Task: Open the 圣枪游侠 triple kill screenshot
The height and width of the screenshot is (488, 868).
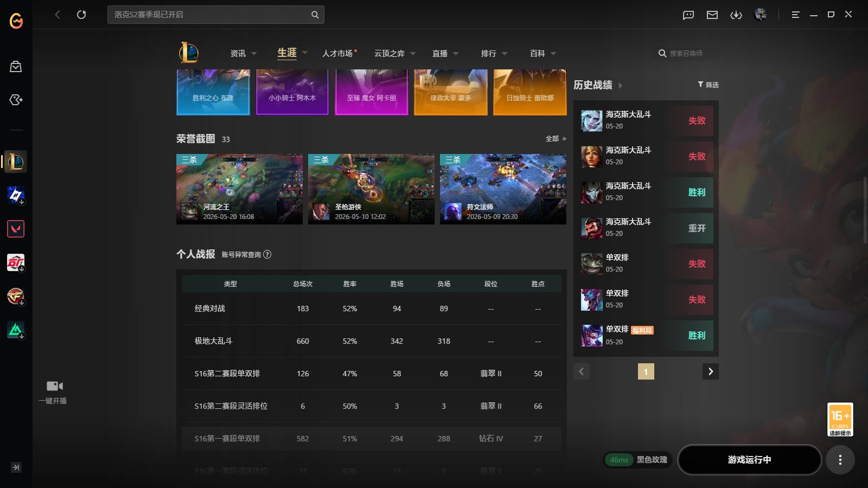Action: [371, 189]
